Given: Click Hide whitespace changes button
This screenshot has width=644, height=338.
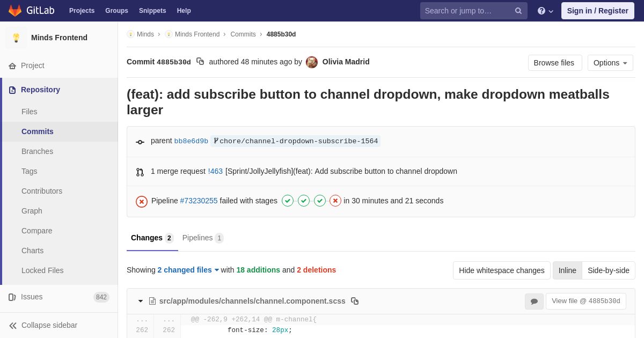Looking at the screenshot, I should [x=502, y=270].
